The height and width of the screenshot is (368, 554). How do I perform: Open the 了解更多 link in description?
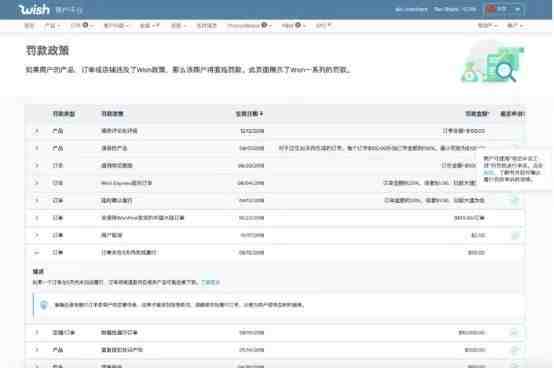coord(210,282)
